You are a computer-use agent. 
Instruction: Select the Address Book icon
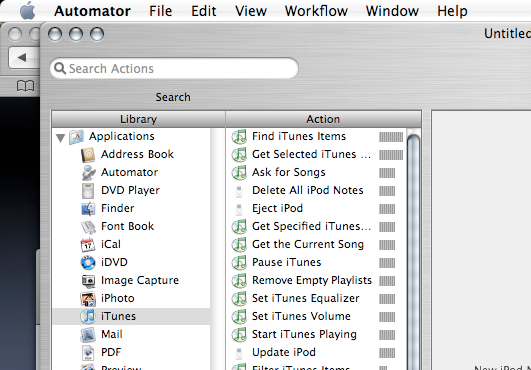coord(88,155)
